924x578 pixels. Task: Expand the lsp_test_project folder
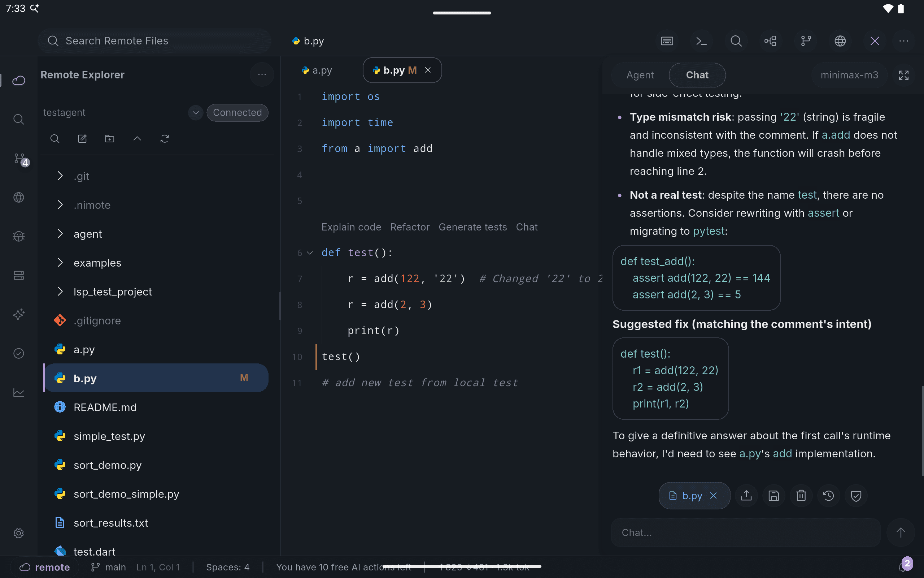(60, 292)
